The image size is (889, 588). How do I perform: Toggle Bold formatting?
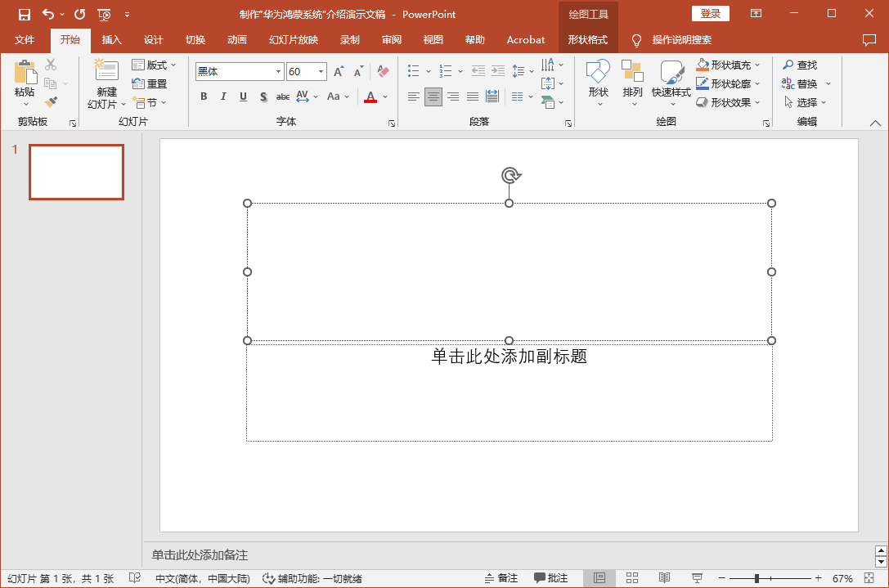coord(204,97)
